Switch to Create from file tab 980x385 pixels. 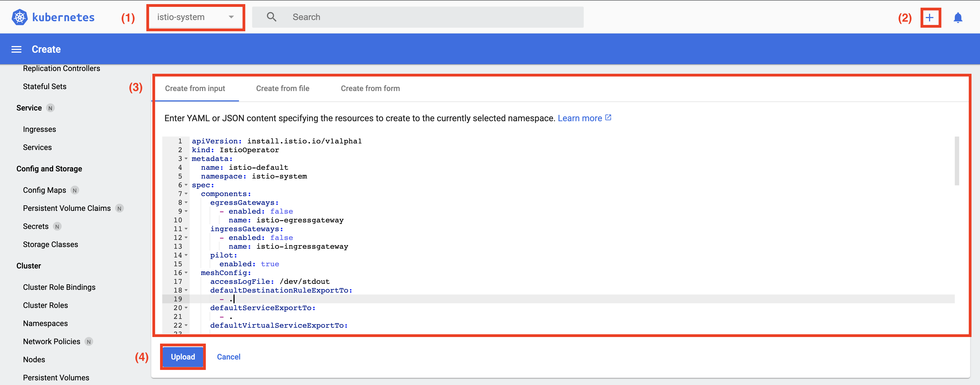pyautogui.click(x=282, y=88)
